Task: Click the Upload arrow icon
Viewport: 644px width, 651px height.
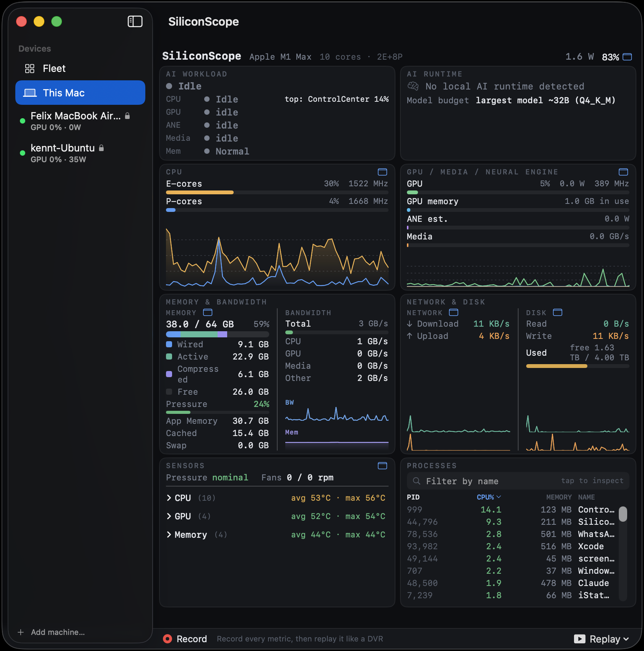Action: coord(410,336)
